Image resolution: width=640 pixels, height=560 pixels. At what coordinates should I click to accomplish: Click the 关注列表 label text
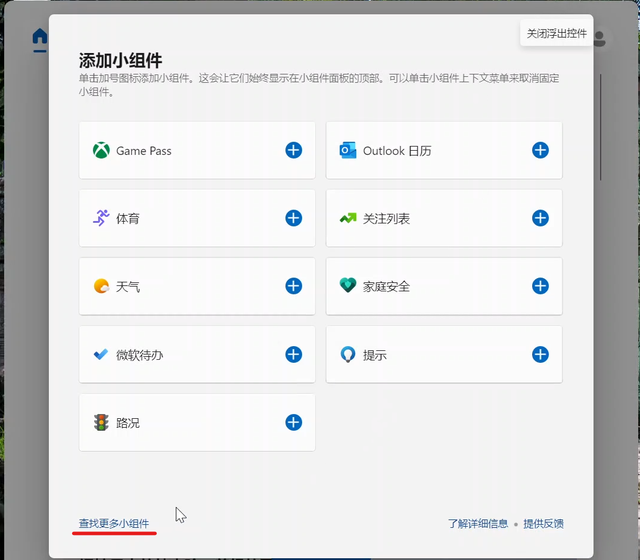386,219
